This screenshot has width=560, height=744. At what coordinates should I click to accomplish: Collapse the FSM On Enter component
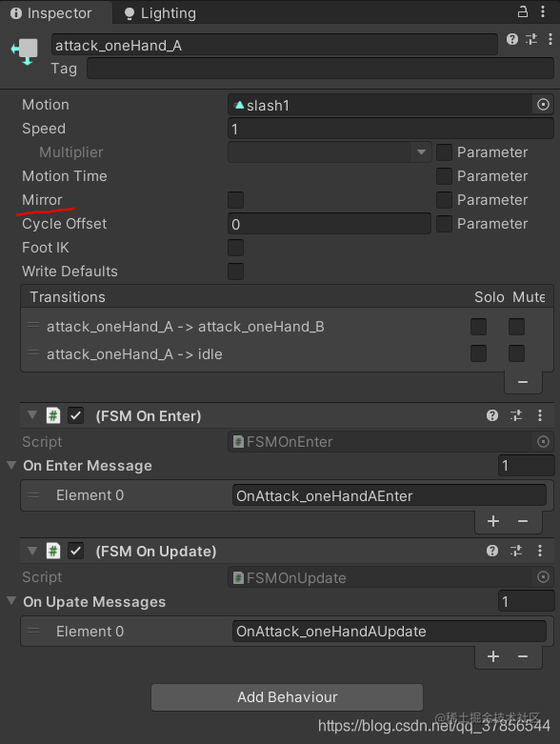pos(32,415)
